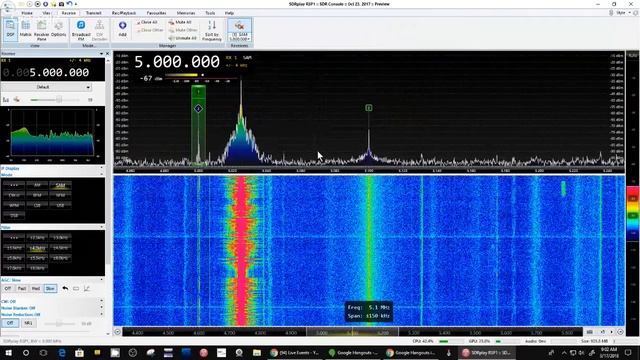The width and height of the screenshot is (640, 360).
Task: Open the Rec/Playback ribbon tab
Action: click(124, 13)
